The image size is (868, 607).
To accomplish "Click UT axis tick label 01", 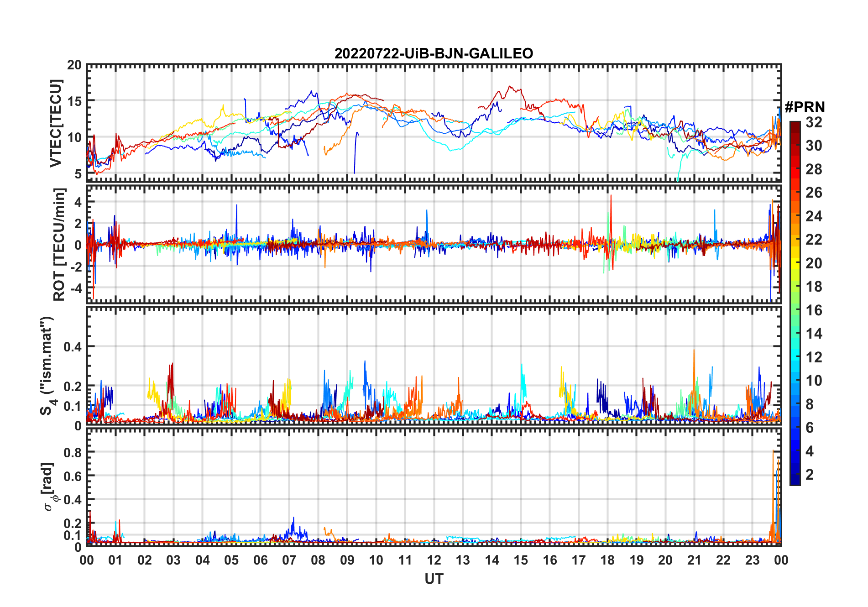I will coord(115,560).
